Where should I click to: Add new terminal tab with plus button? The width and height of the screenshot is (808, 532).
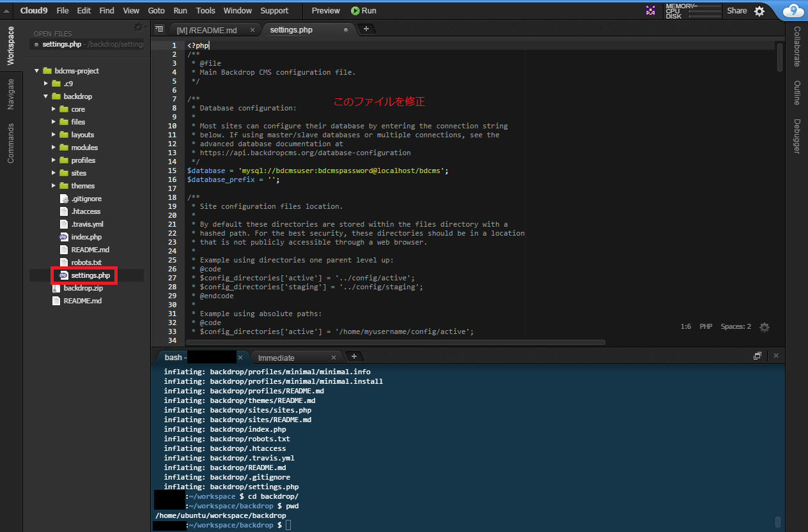click(x=353, y=356)
